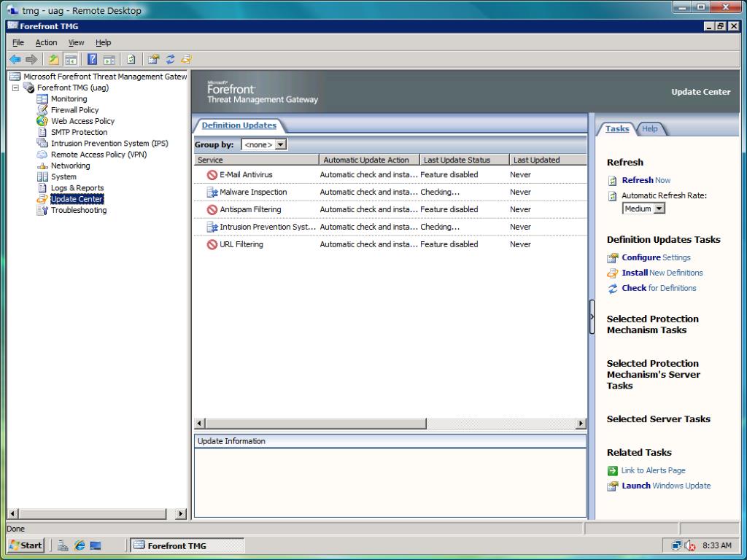Image resolution: width=747 pixels, height=560 pixels.
Task: Select the Antispam Filtering row
Action: click(x=390, y=209)
